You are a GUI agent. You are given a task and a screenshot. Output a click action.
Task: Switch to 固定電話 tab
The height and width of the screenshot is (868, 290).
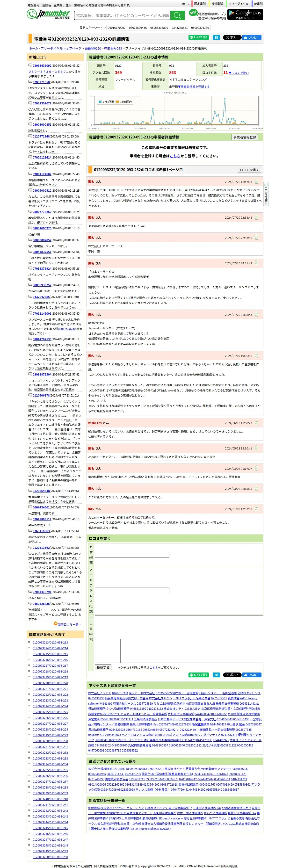click(x=200, y=4)
